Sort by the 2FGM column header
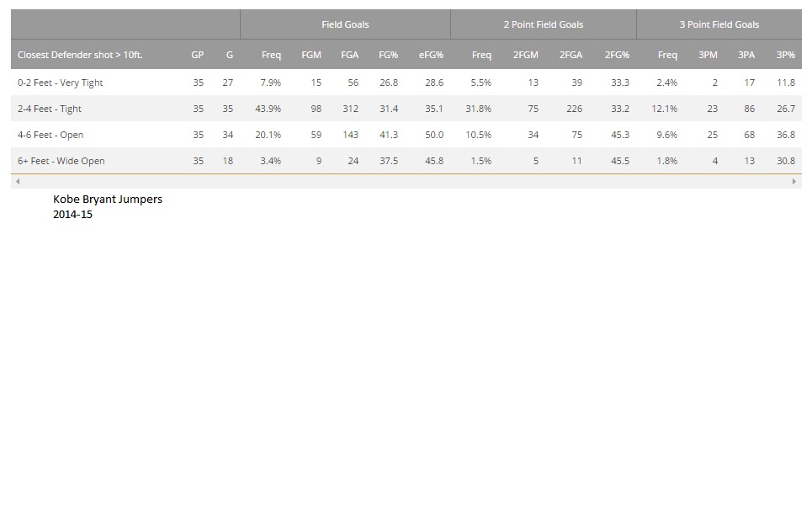Image resolution: width=812 pixels, height=517 pixels. pos(526,55)
